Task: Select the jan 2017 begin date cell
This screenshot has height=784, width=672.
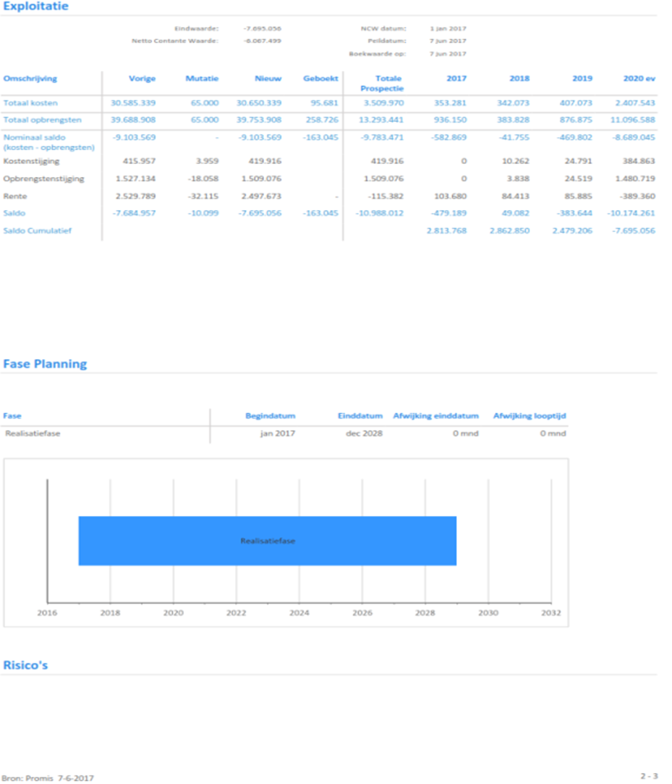Action: 278,433
